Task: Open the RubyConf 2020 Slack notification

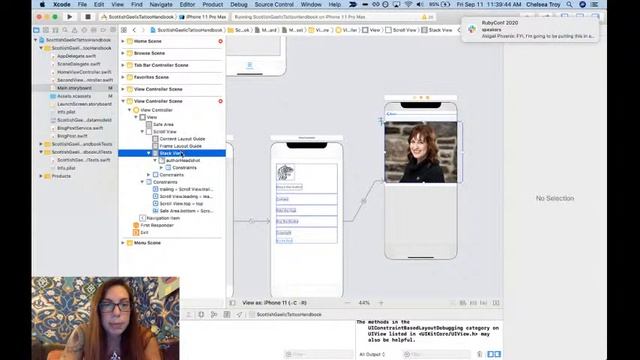Action: [x=530, y=29]
